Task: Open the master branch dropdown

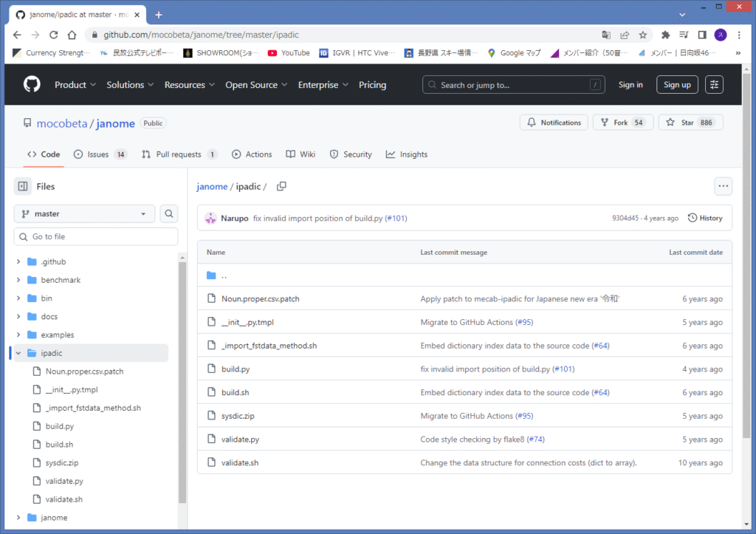Action: click(x=84, y=214)
